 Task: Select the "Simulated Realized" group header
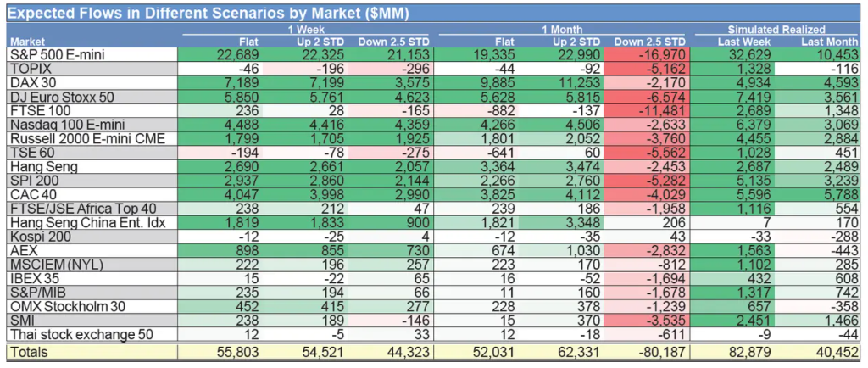tap(776, 30)
